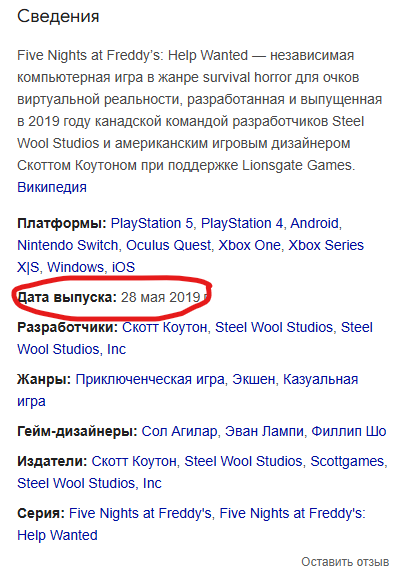Open the PlayStation 4 platform link
The width and height of the screenshot is (415, 576).
click(242, 223)
